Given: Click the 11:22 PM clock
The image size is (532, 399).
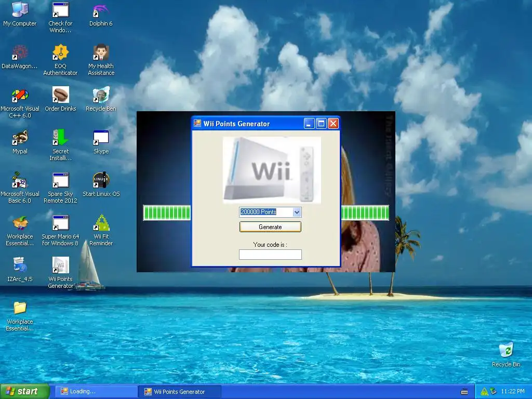Looking at the screenshot, I should (x=513, y=392).
